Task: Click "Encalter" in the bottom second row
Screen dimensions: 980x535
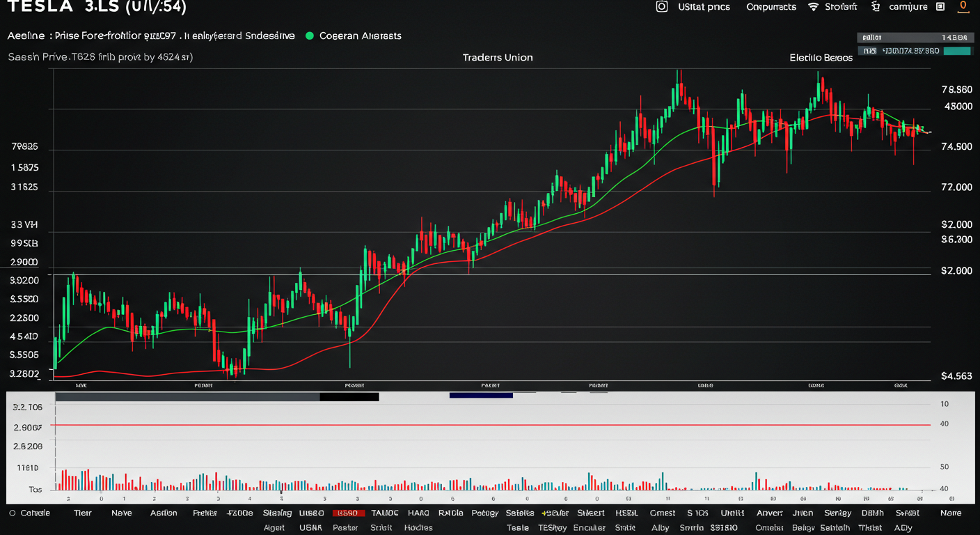Action: pyautogui.click(x=589, y=527)
